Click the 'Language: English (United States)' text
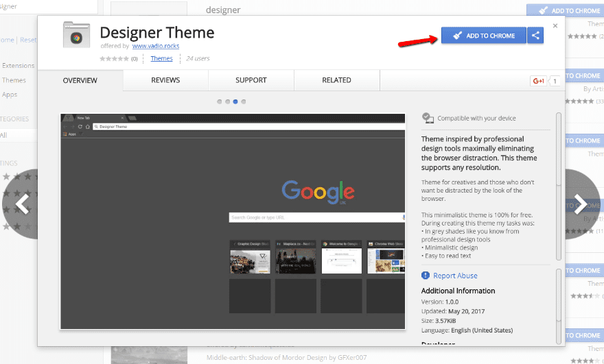Viewport: 604px width, 364px height. (467, 330)
